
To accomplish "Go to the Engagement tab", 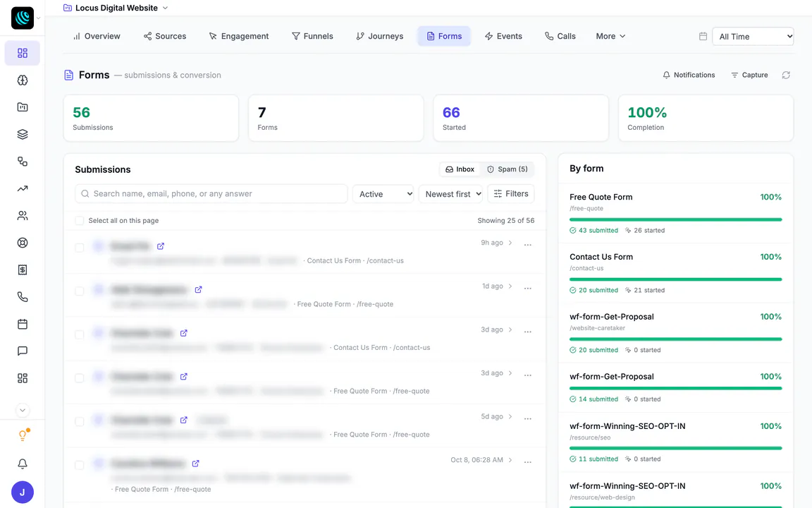I will (x=239, y=36).
